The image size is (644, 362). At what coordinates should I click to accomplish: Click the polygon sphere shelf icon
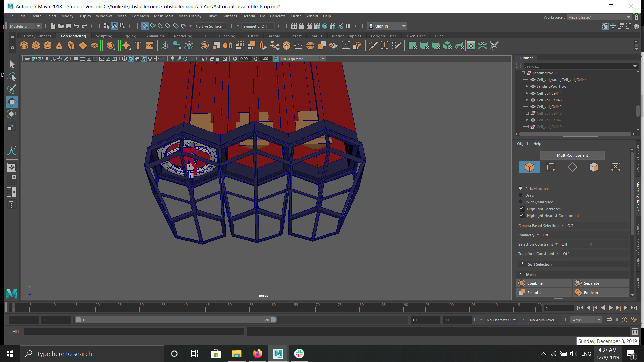(24, 45)
